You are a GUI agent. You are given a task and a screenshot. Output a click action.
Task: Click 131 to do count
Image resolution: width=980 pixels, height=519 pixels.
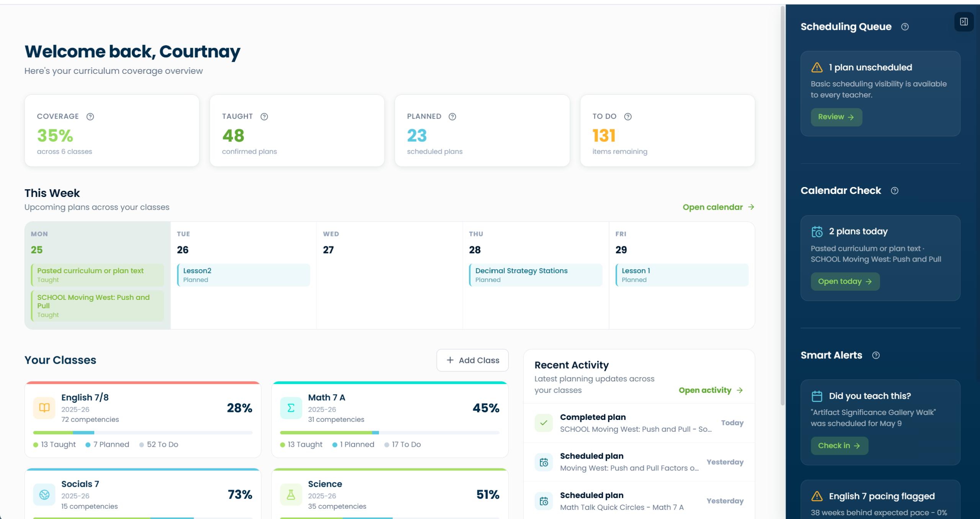click(x=604, y=135)
